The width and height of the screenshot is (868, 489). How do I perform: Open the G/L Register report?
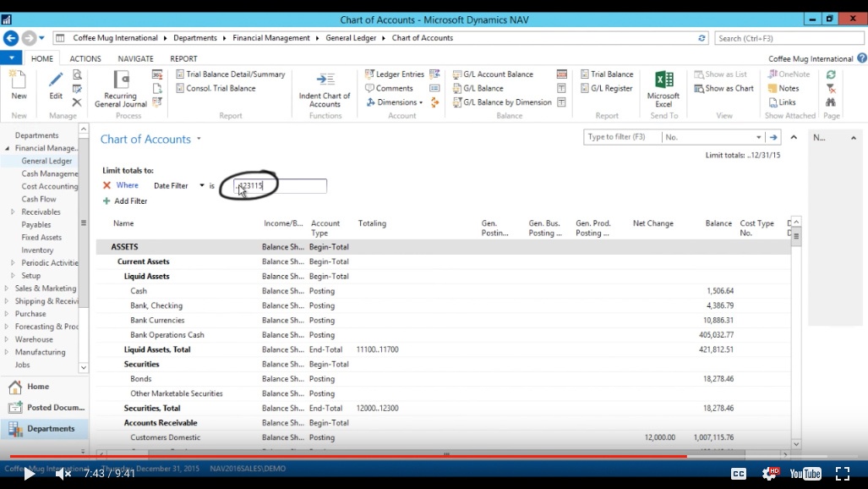coord(606,88)
